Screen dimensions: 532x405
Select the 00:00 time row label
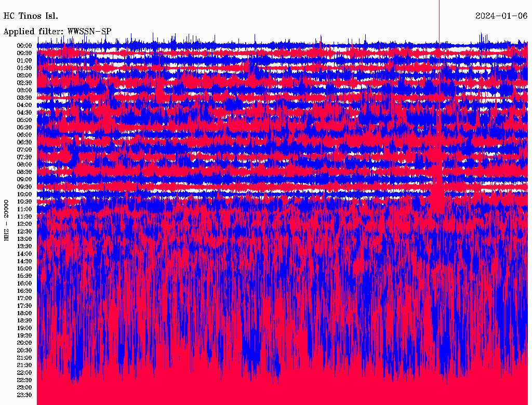click(24, 46)
